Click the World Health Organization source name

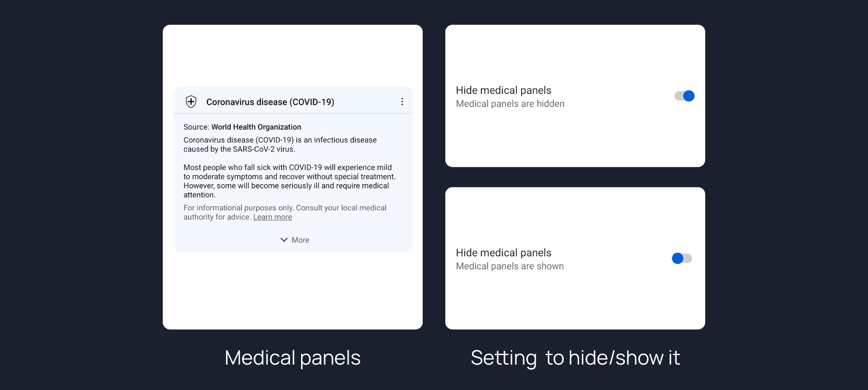coord(256,127)
